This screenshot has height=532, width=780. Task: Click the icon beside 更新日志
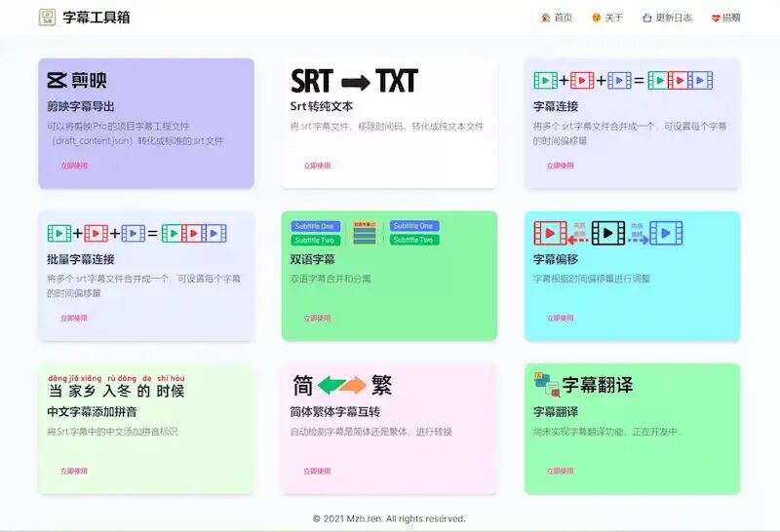pyautogui.click(x=646, y=18)
